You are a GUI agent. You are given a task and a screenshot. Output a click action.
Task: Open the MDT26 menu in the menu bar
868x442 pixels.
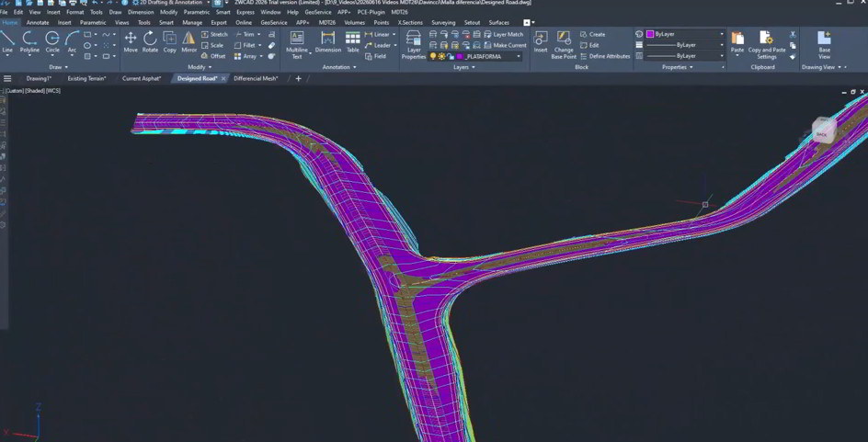[x=400, y=12]
